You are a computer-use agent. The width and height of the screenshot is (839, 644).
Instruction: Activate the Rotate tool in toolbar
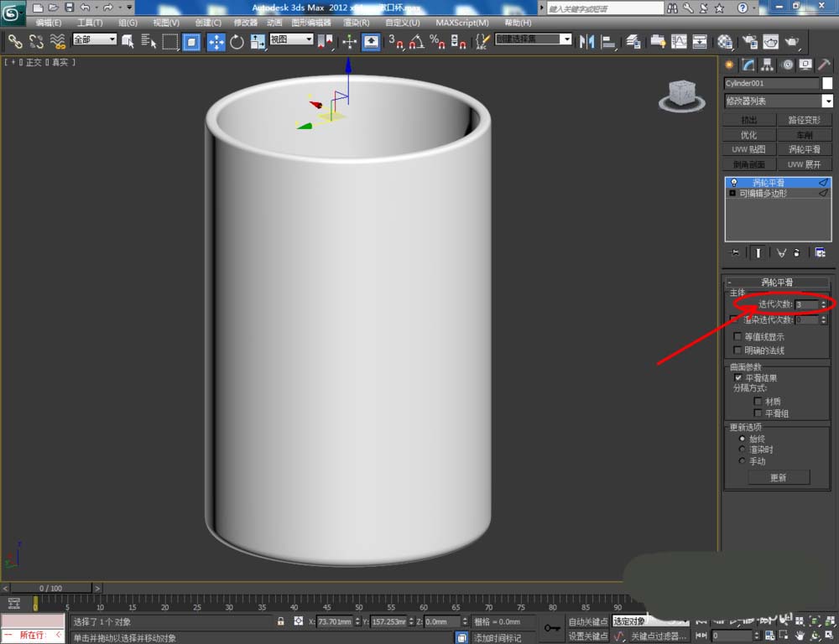(x=237, y=42)
